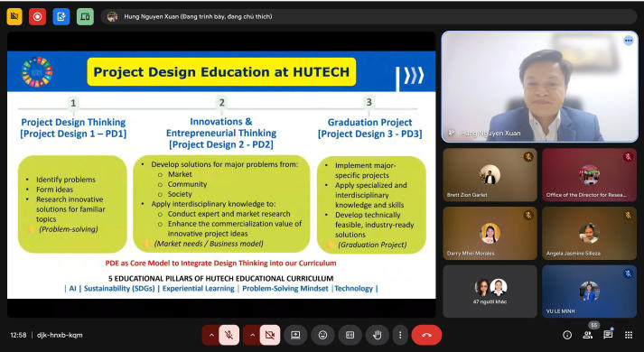Select Darry Mhel Morales's participant tile
The image size is (644, 352).
pos(490,233)
